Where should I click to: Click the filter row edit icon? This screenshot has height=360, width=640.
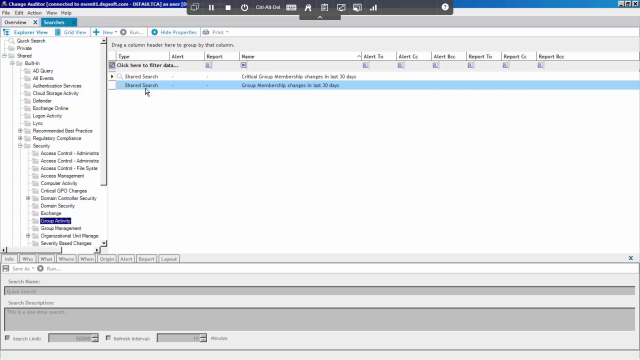point(112,65)
